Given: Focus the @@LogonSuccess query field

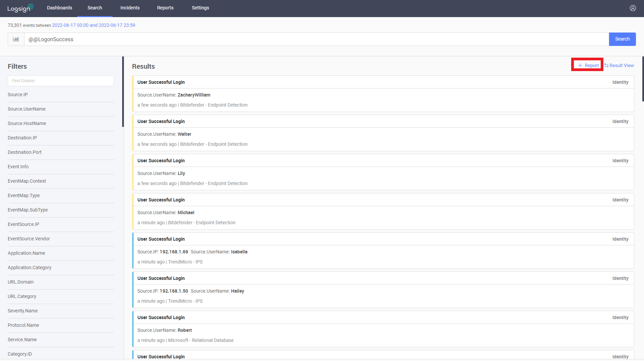Looking at the screenshot, I should (316, 39).
